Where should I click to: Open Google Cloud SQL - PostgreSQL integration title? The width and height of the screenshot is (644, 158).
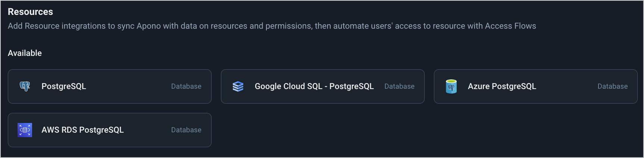(314, 86)
